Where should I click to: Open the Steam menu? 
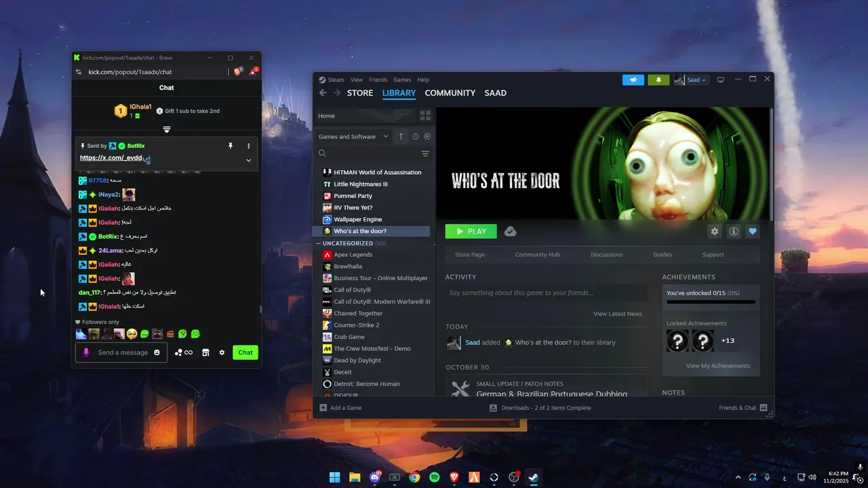click(x=332, y=80)
